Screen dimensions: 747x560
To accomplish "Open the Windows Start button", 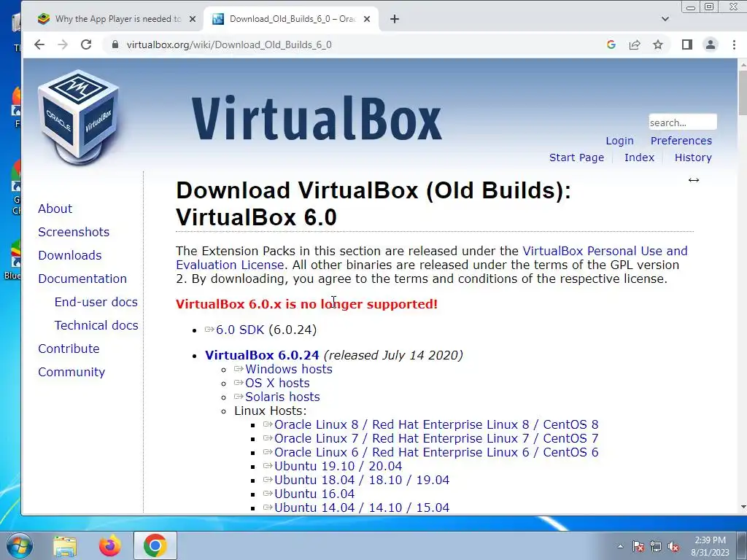I will [x=19, y=545].
